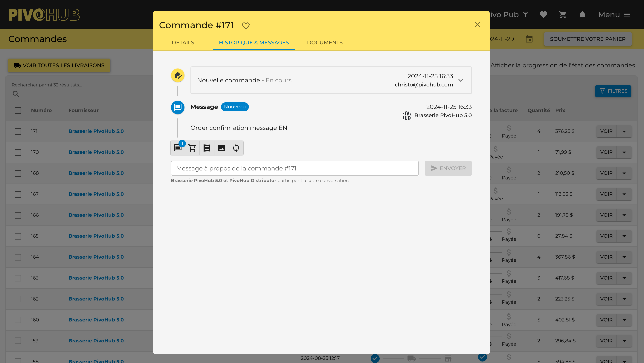
Task: Sort by the Quantité column header
Action: coord(538,110)
